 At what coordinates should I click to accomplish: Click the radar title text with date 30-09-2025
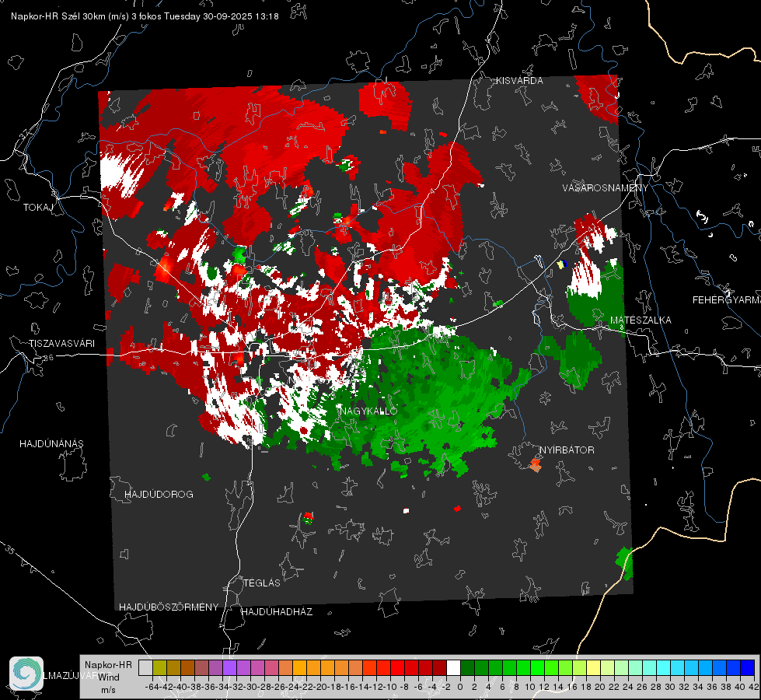(x=145, y=16)
